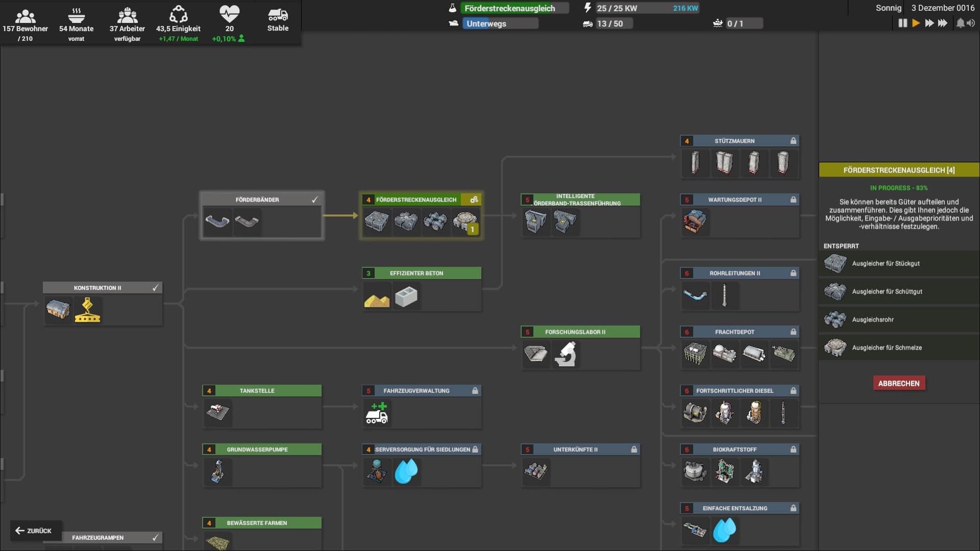The width and height of the screenshot is (980, 551).
Task: Click the Konstruktion II completed checkbox
Action: click(x=155, y=287)
